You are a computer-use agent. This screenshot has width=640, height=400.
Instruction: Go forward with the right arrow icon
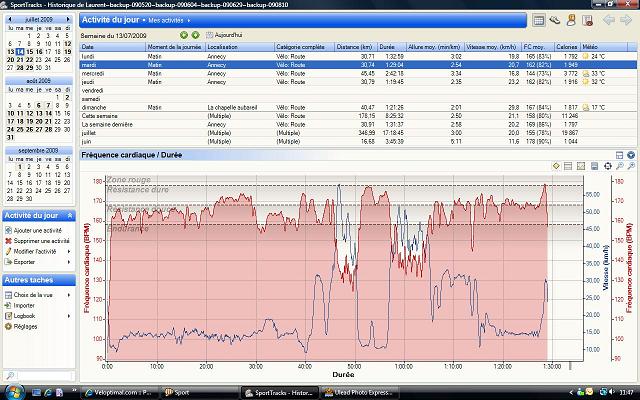point(626,20)
